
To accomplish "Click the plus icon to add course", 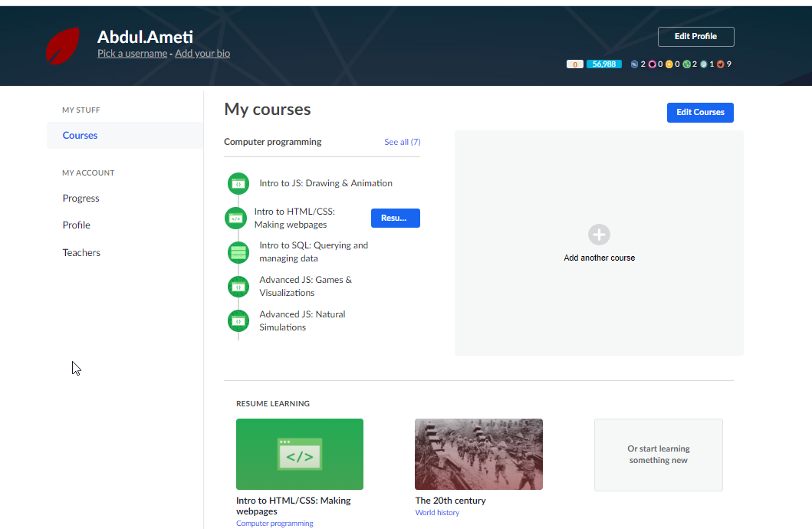I will pyautogui.click(x=599, y=235).
